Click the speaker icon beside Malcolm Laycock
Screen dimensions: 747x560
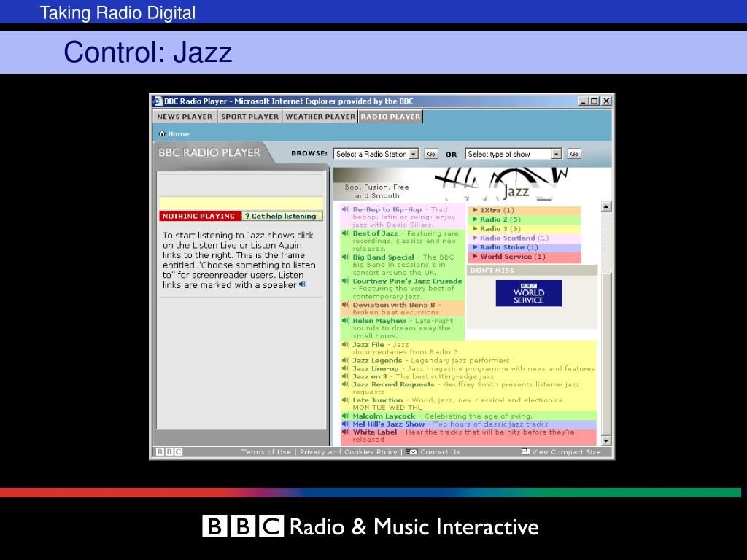[x=346, y=416]
